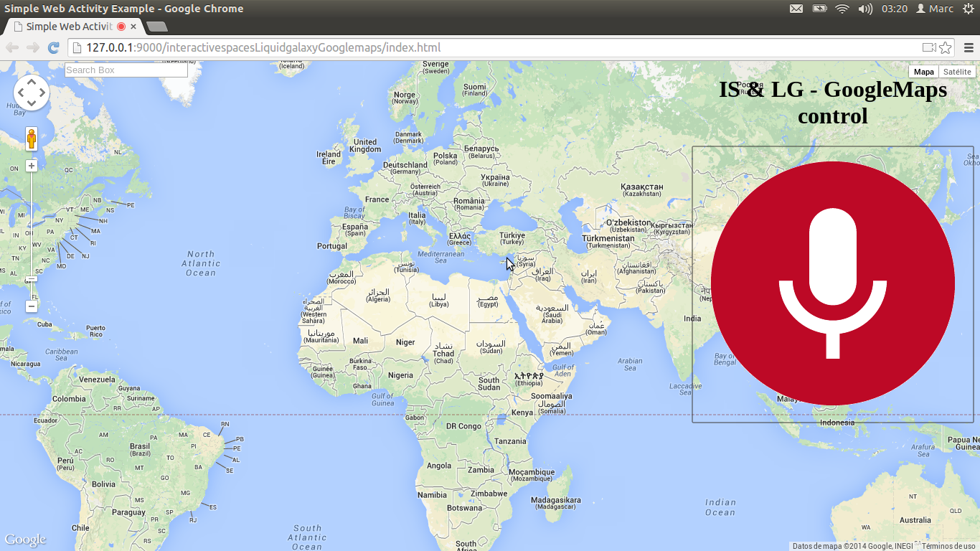Open the Wi-Fi network indicator
Screen dimensions: 980x551
[842, 9]
